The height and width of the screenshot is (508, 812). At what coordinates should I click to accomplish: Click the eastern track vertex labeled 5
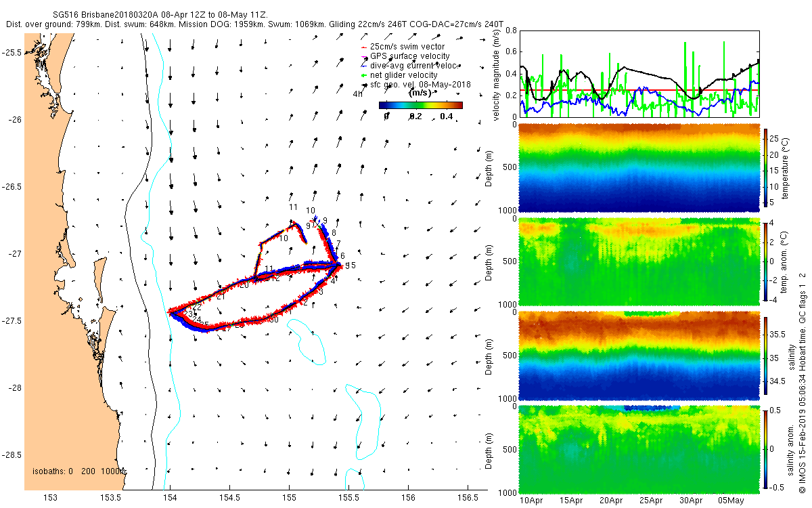tap(338, 265)
